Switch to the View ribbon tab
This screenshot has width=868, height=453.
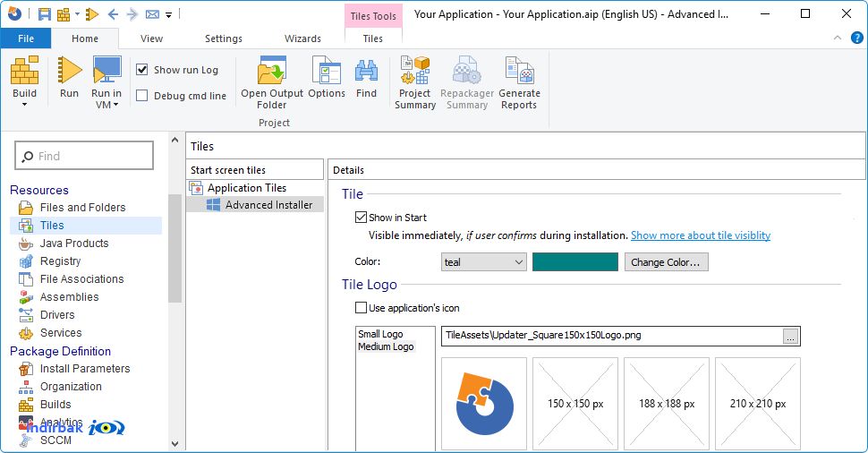pos(151,38)
